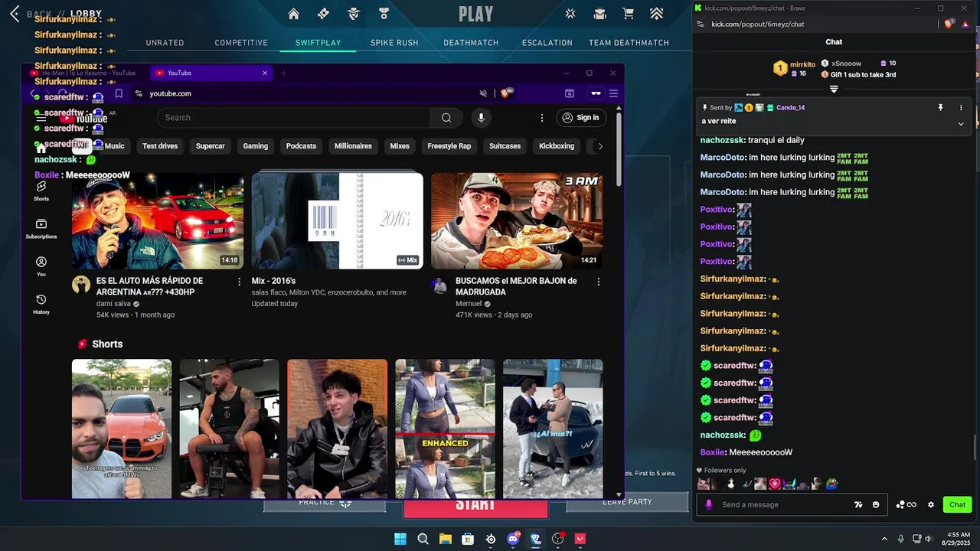Click the Brave shields icon in YouTube window

(x=506, y=93)
